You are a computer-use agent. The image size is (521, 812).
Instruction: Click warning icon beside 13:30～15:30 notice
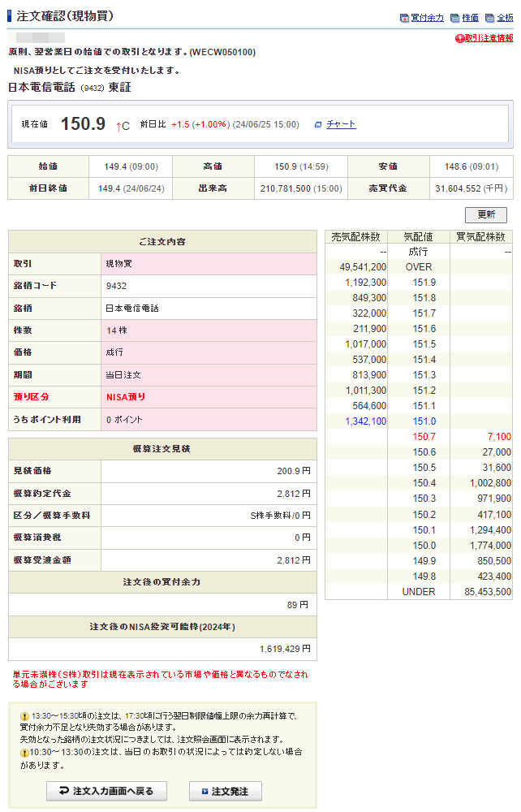point(24,716)
